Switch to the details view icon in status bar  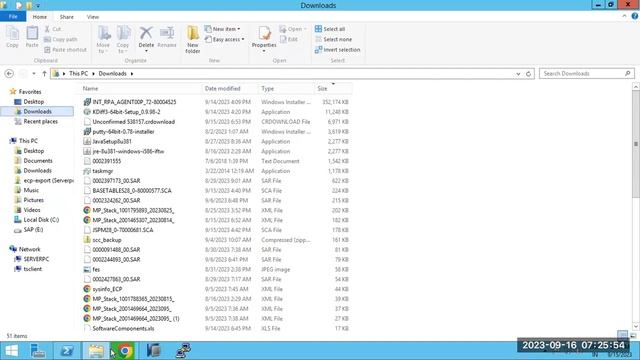[x=622, y=336]
